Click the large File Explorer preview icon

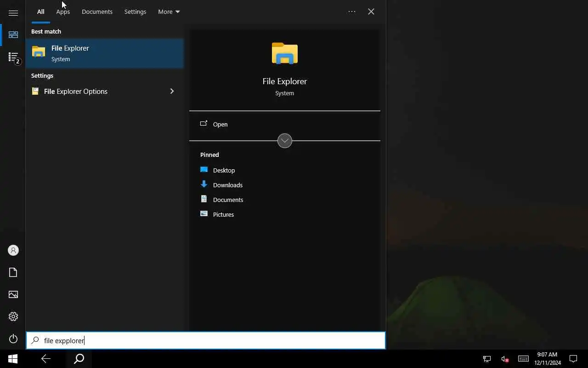[x=285, y=53]
